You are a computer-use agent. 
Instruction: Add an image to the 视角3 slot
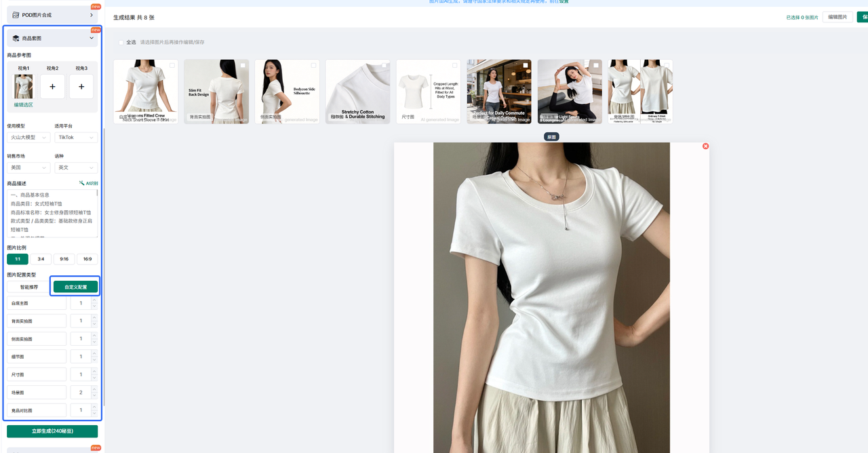pyautogui.click(x=81, y=87)
